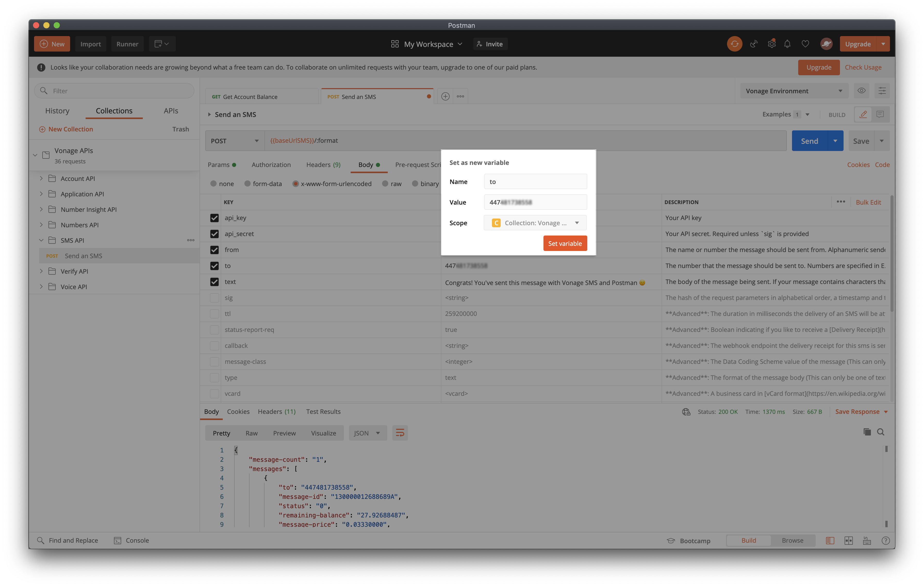Viewport: 924px width, 587px height.
Task: Collapse the Vonage APIs collection
Action: tap(35, 155)
